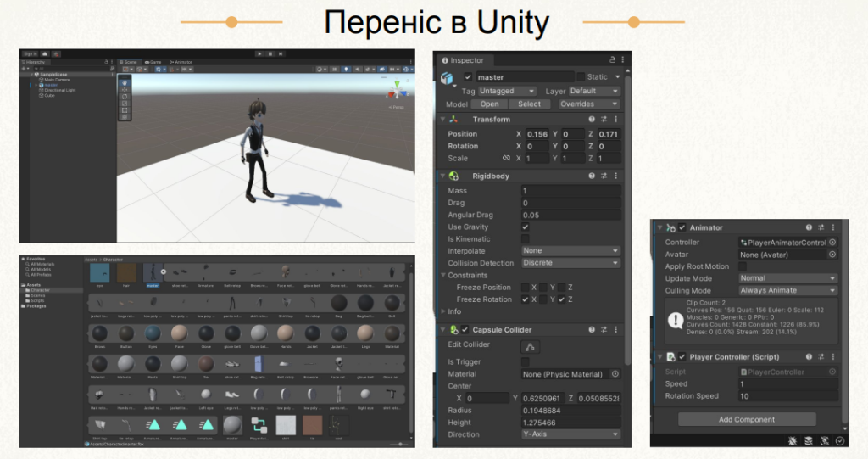868x459 pixels.
Task: Open Animator Controller object picker
Action: (x=832, y=243)
